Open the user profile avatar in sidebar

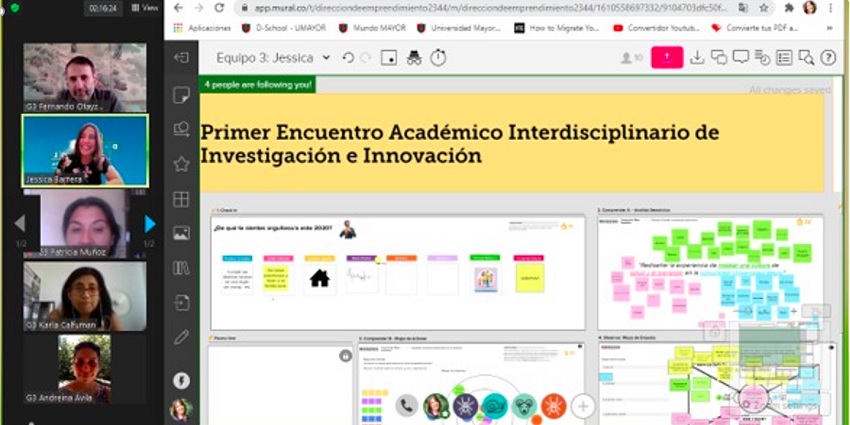[181, 410]
